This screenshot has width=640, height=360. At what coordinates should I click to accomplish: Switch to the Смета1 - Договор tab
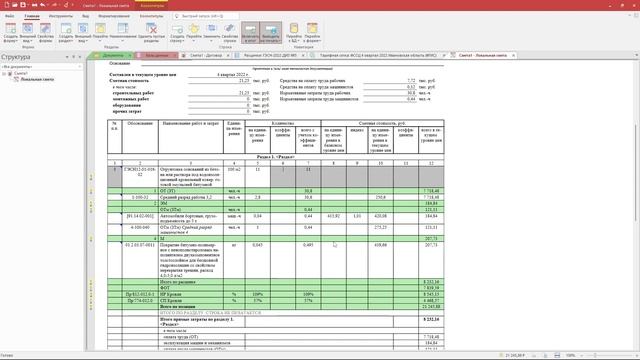pyautogui.click(x=206, y=55)
